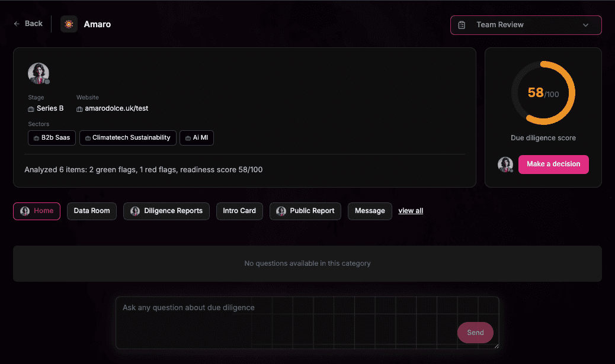Click the briefcase icon beside Series B
Image resolution: width=615 pixels, height=364 pixels.
point(31,109)
